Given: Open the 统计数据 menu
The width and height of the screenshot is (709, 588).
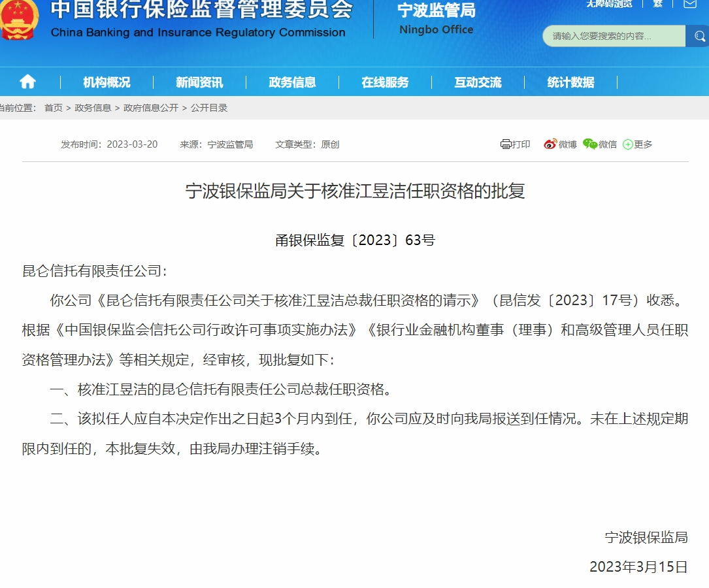Looking at the screenshot, I should pos(570,82).
